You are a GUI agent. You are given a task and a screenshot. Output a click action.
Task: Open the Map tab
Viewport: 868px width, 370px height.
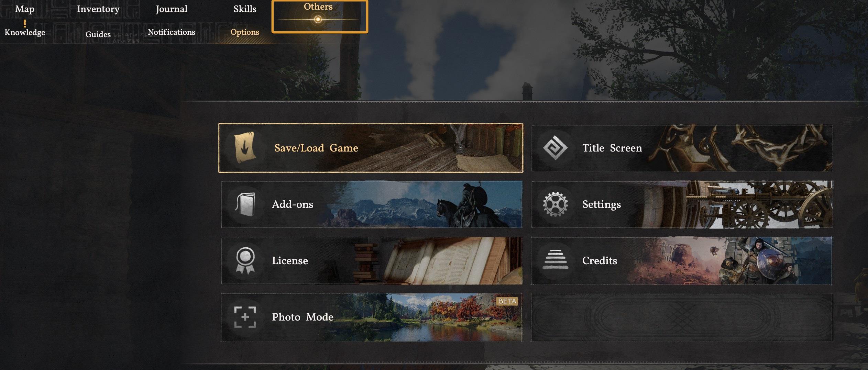pyautogui.click(x=25, y=9)
